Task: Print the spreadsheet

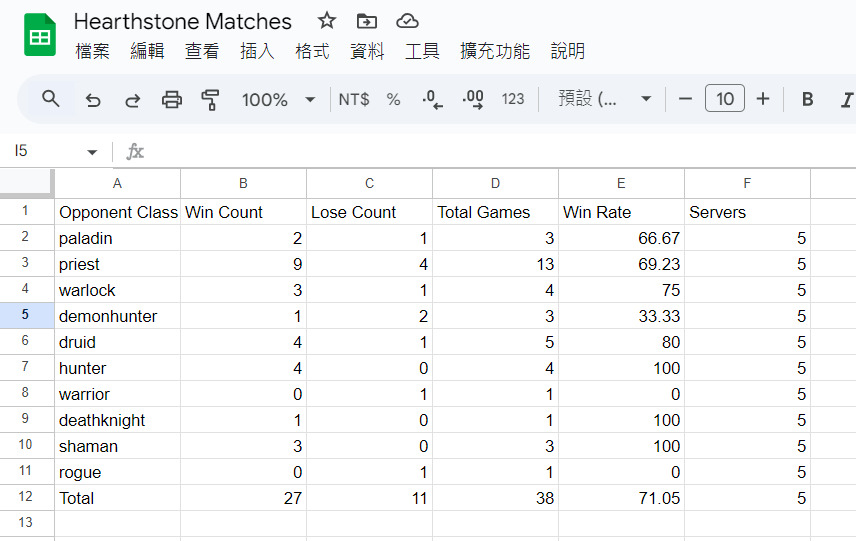Action: tap(171, 100)
